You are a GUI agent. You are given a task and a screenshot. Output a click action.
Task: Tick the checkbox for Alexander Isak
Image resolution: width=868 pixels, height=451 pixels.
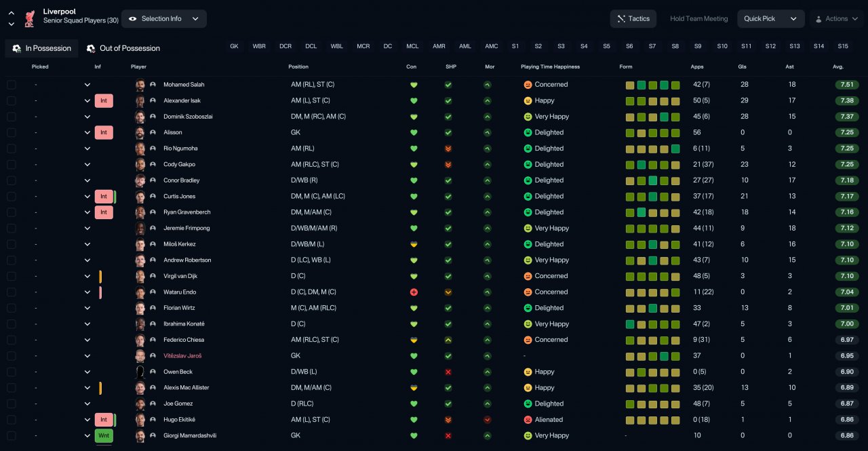pyautogui.click(x=12, y=101)
